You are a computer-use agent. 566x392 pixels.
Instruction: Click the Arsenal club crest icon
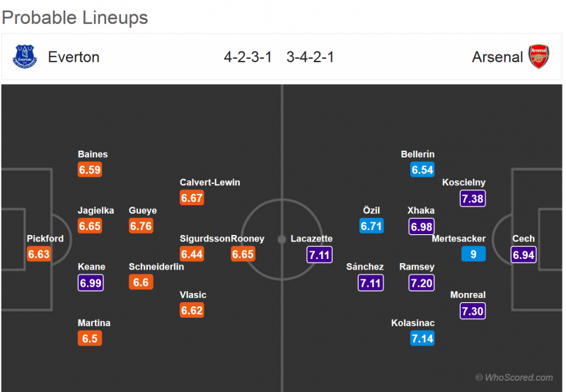539,57
